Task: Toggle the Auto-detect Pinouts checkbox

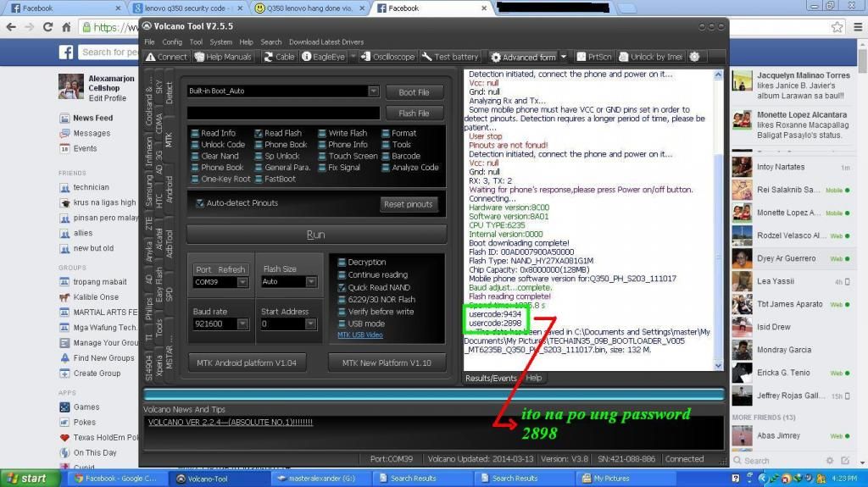Action: click(x=200, y=203)
